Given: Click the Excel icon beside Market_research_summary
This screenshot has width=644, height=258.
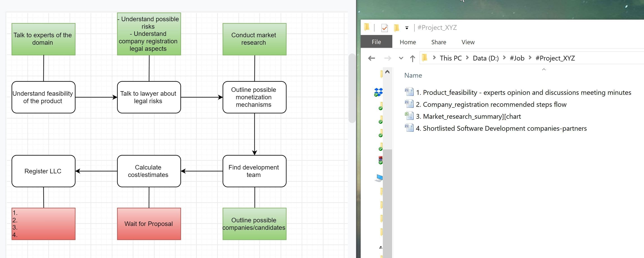Looking at the screenshot, I should (x=409, y=116).
